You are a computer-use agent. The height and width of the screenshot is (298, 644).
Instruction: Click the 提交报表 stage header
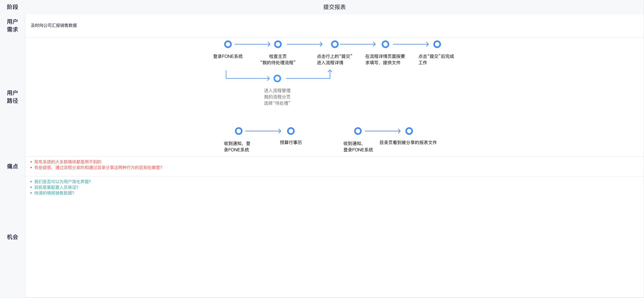pyautogui.click(x=334, y=7)
